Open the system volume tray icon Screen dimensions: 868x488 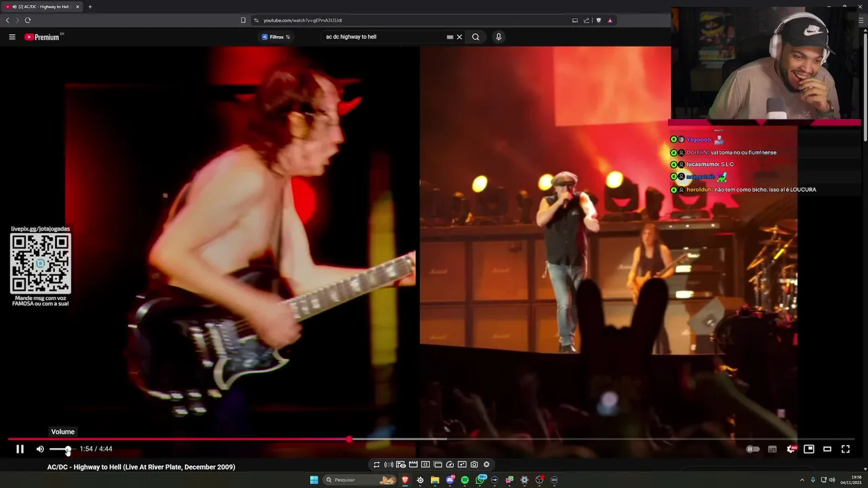832,480
